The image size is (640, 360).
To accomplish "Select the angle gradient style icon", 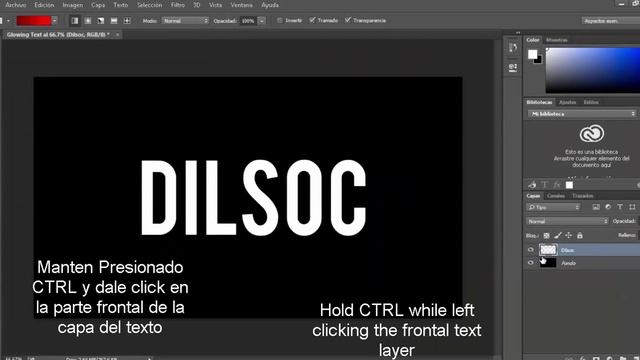I will (x=101, y=20).
